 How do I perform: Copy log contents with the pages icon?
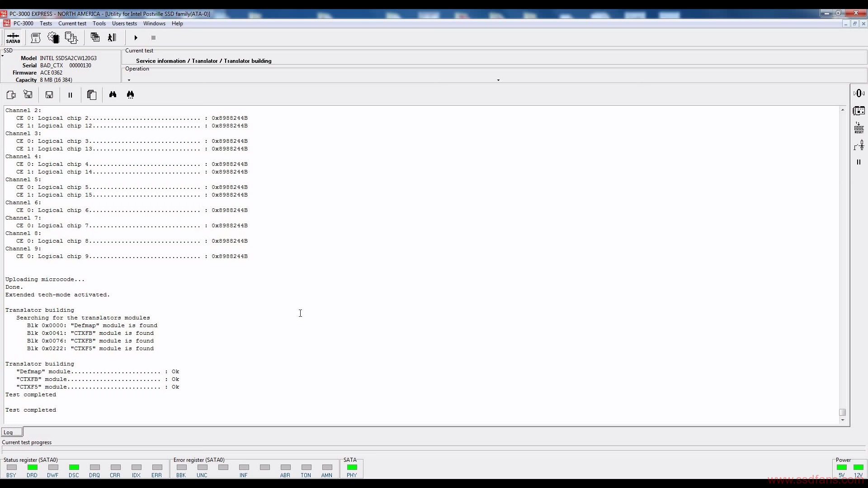(x=92, y=95)
